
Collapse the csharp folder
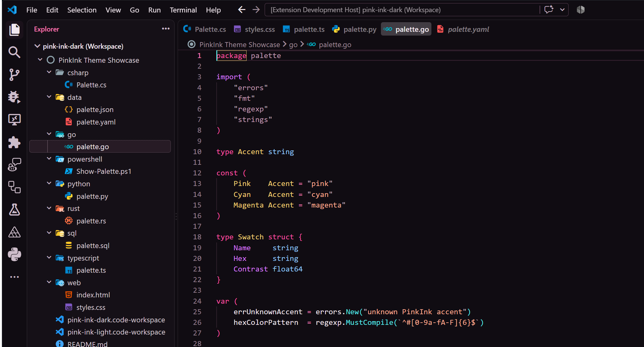[x=49, y=72]
